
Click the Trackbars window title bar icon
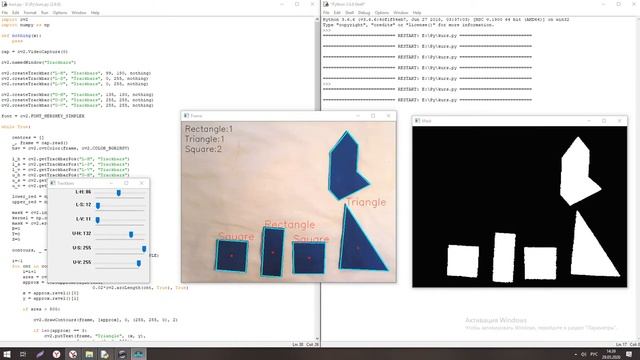point(53,183)
